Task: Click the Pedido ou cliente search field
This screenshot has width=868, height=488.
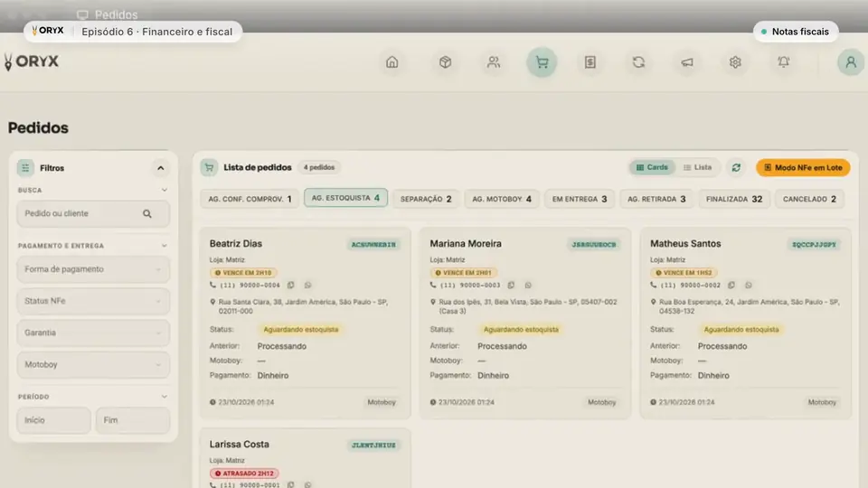Action: [x=93, y=213]
